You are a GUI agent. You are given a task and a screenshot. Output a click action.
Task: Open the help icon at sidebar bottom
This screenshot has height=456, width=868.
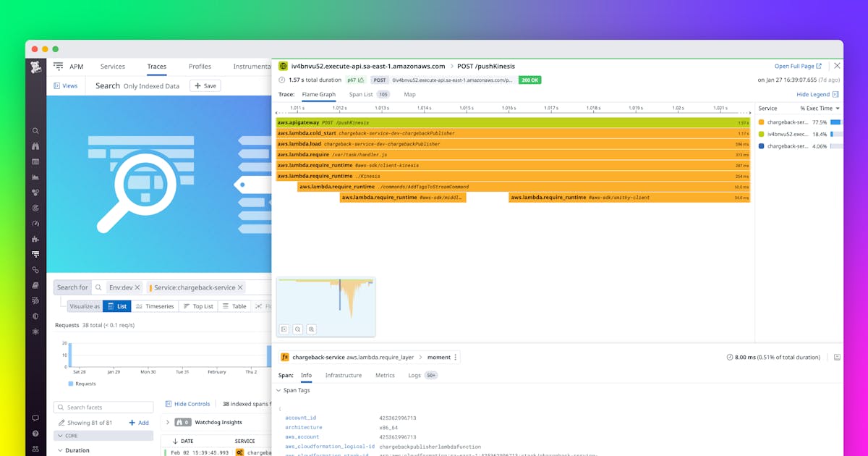click(35, 434)
